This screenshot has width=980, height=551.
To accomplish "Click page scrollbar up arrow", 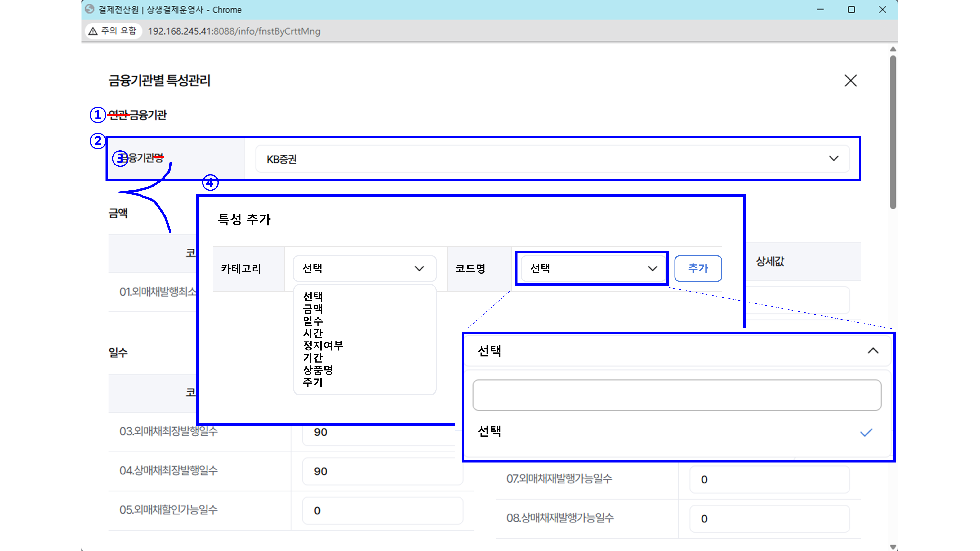I will pos(893,49).
